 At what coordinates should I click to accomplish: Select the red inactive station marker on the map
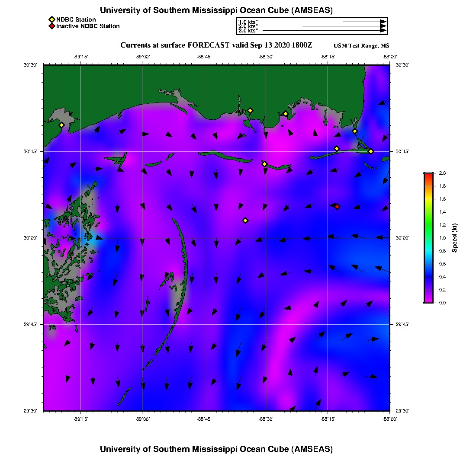[x=337, y=207]
